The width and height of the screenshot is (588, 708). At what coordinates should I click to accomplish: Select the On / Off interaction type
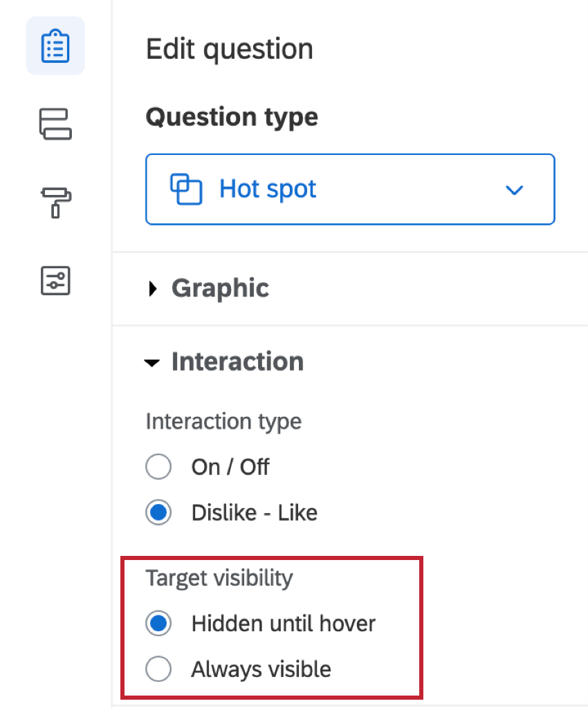(x=158, y=467)
